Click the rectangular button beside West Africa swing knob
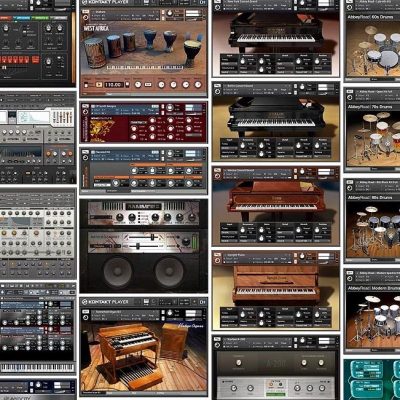Image resolution: width=400 pixels, height=400 pixels. point(148,85)
